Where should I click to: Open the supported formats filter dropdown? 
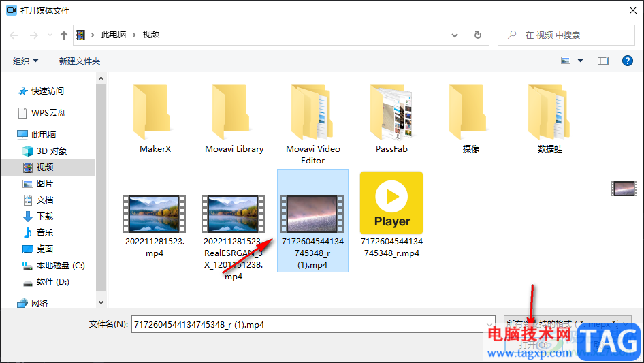coord(567,324)
